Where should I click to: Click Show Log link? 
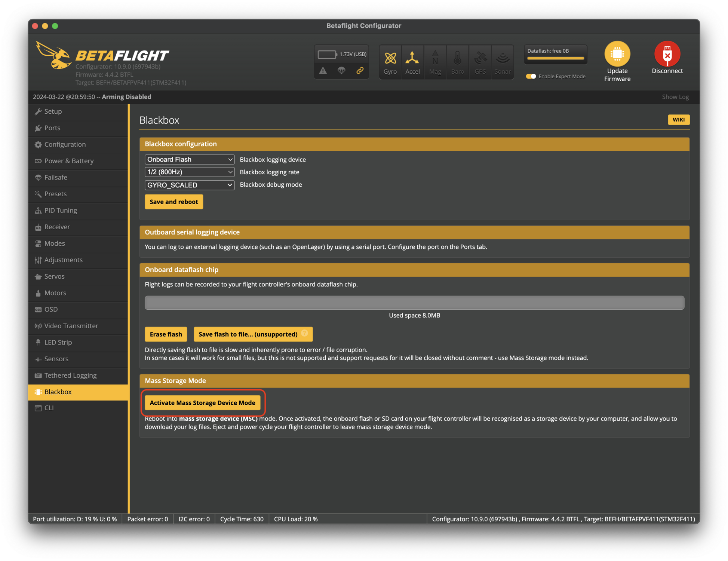pos(675,97)
